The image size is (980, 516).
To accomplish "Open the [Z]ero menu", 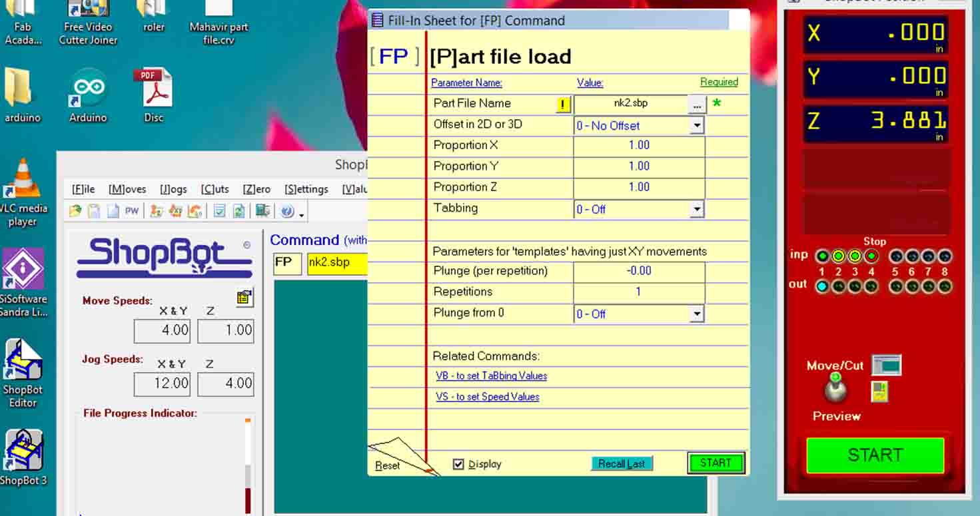I will pos(256,189).
